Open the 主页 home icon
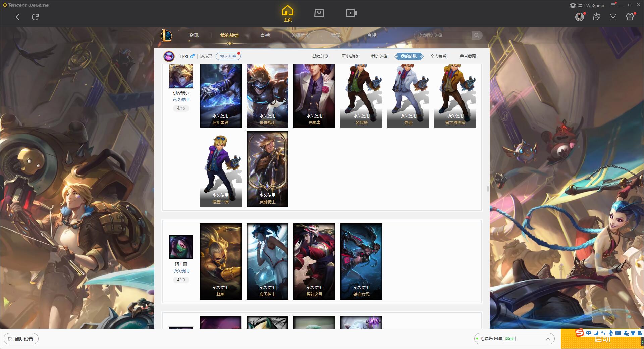 click(288, 14)
